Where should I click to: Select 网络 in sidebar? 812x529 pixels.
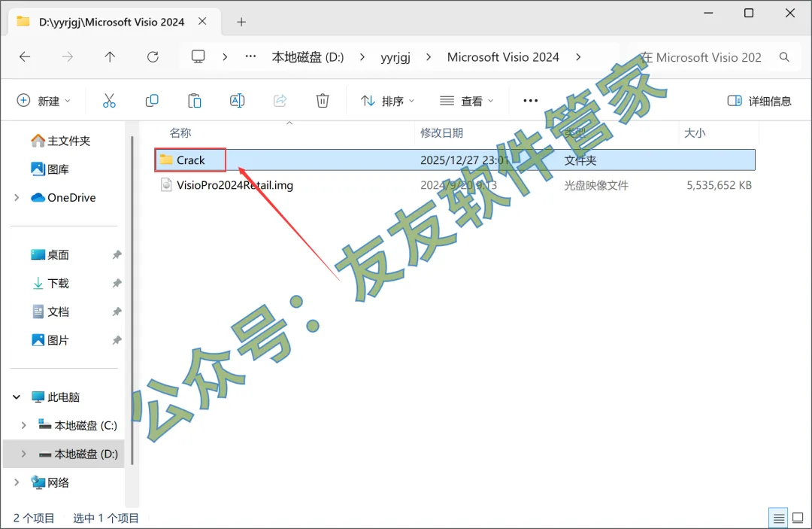point(50,482)
